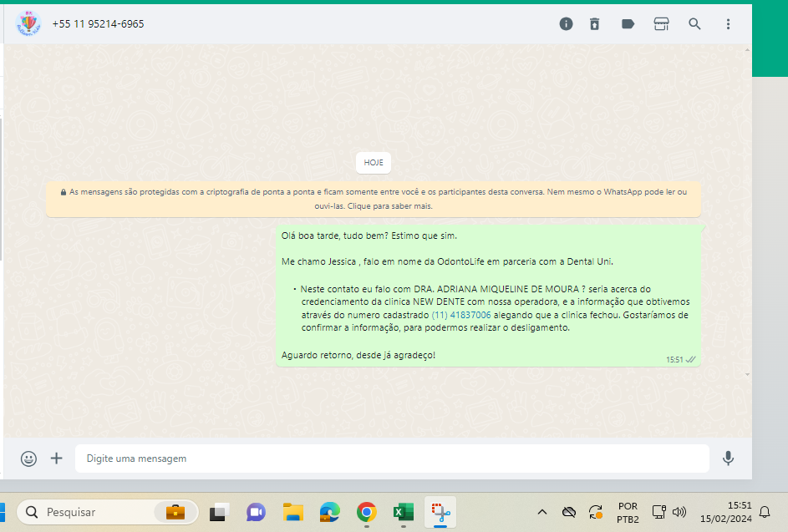The height and width of the screenshot is (532, 788).
Task: Click scrollbar down arrow in chat
Action: pyautogui.click(x=747, y=374)
